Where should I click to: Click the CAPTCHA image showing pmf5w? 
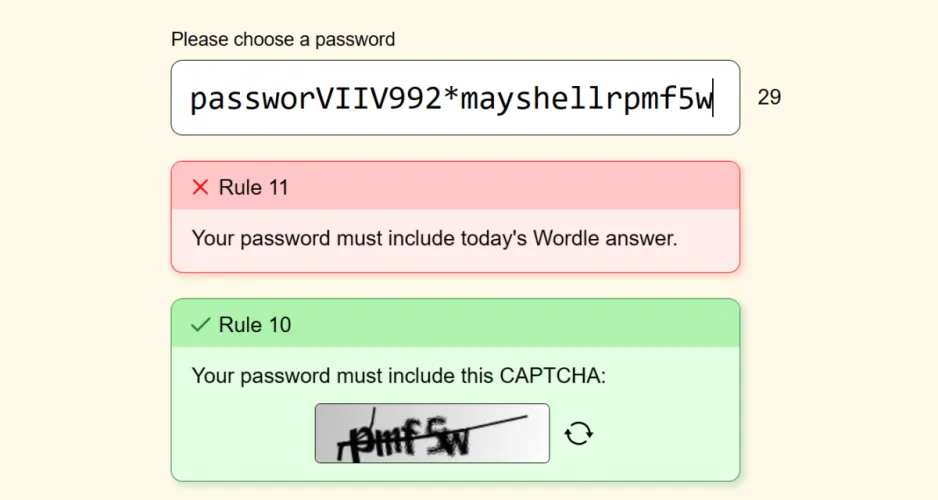click(x=432, y=433)
